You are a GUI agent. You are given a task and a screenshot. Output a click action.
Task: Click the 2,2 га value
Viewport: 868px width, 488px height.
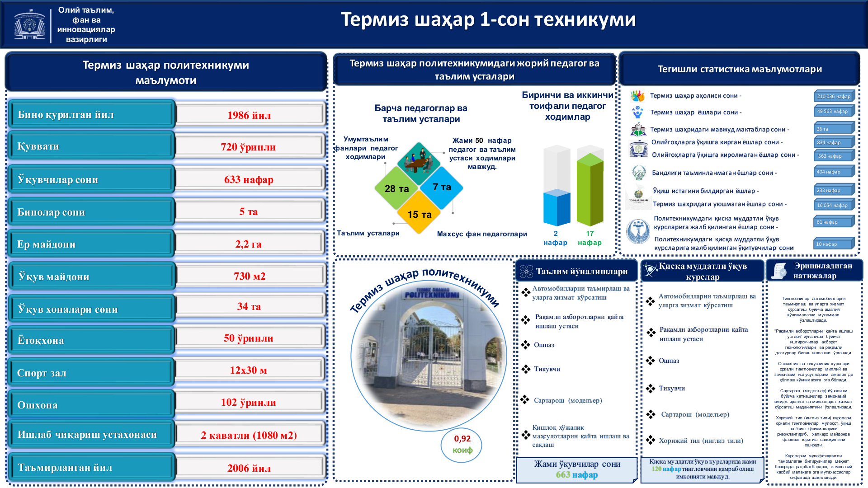250,244
